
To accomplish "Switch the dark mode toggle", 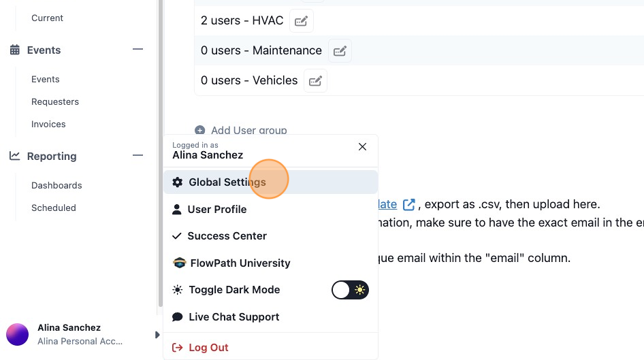I will (x=350, y=290).
